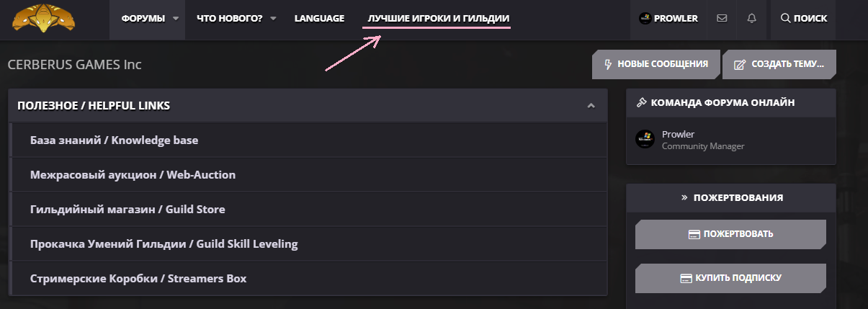Open the LANGUAGE menu item

[x=319, y=19]
